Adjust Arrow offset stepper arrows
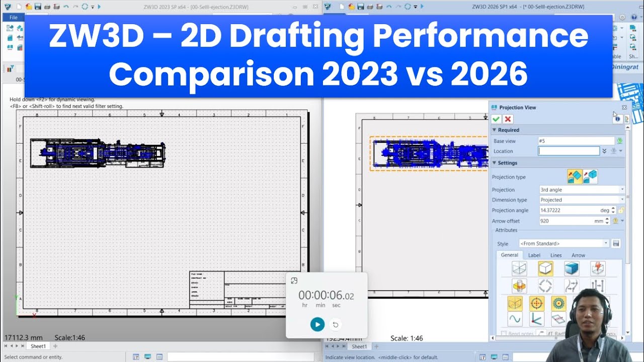 click(607, 221)
